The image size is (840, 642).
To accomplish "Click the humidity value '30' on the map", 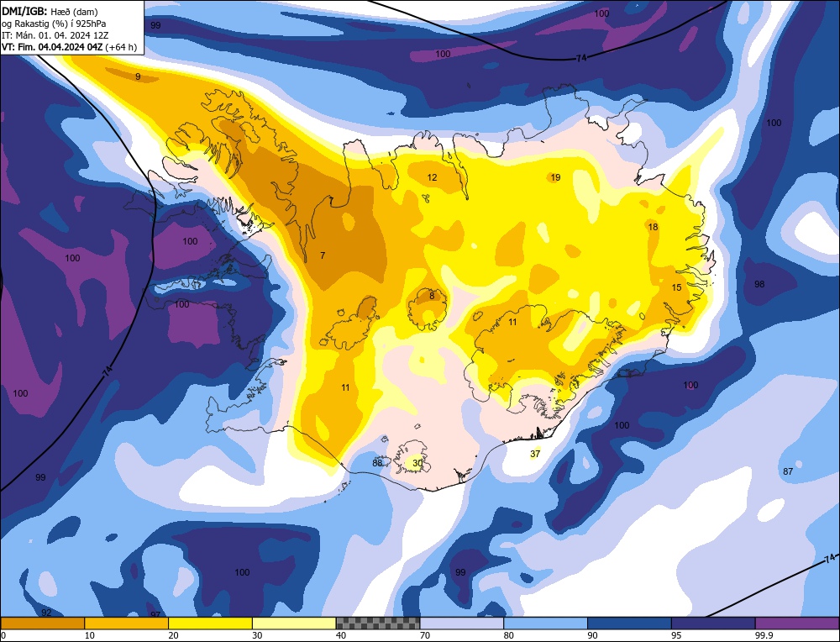I will (x=417, y=463).
